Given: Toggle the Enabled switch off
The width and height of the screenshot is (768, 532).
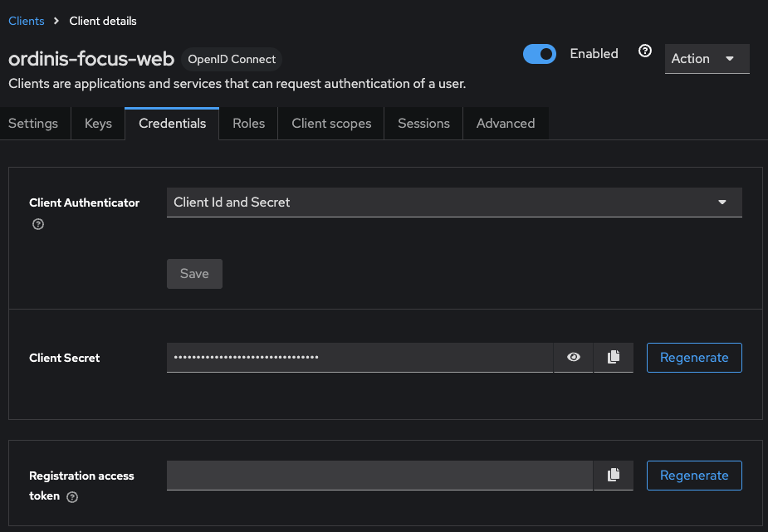Looking at the screenshot, I should (x=540, y=54).
